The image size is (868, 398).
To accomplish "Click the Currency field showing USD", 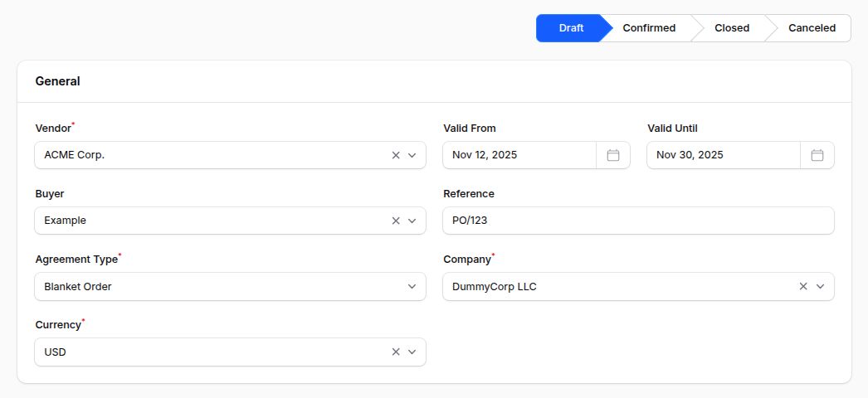I will [x=207, y=352].
